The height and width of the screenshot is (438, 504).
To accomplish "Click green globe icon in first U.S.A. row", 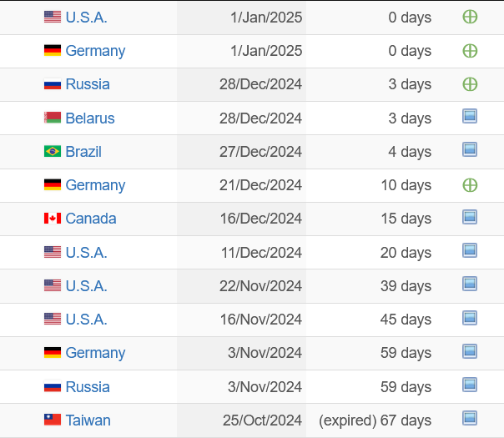I will pyautogui.click(x=470, y=17).
